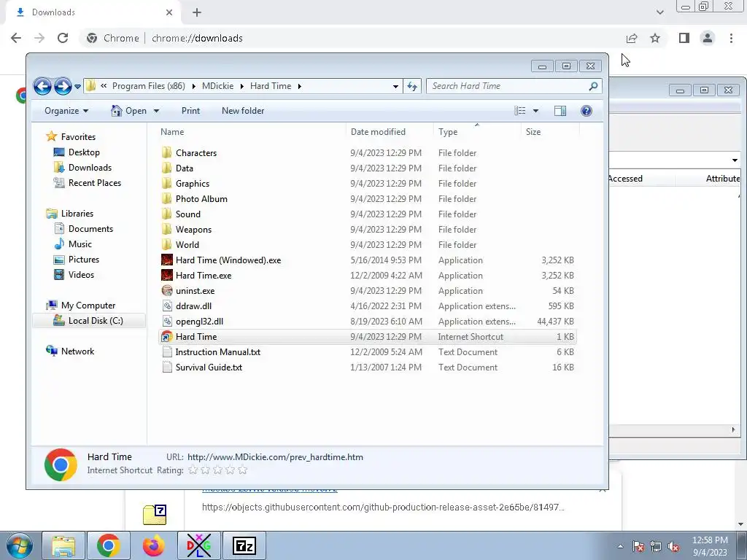Open 7-Zip from the taskbar
The height and width of the screenshot is (560, 747).
tap(244, 545)
